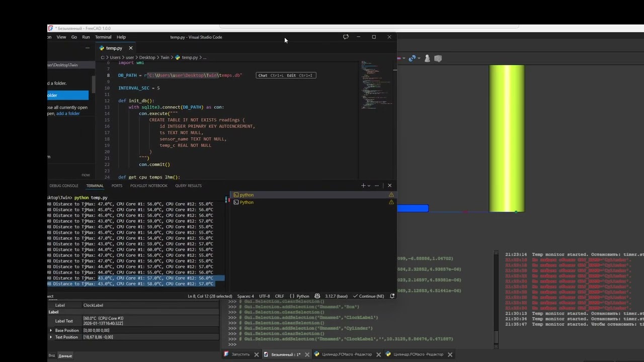Create a new terminal with plus icon
This screenshot has height=362, width=644.
(363, 186)
